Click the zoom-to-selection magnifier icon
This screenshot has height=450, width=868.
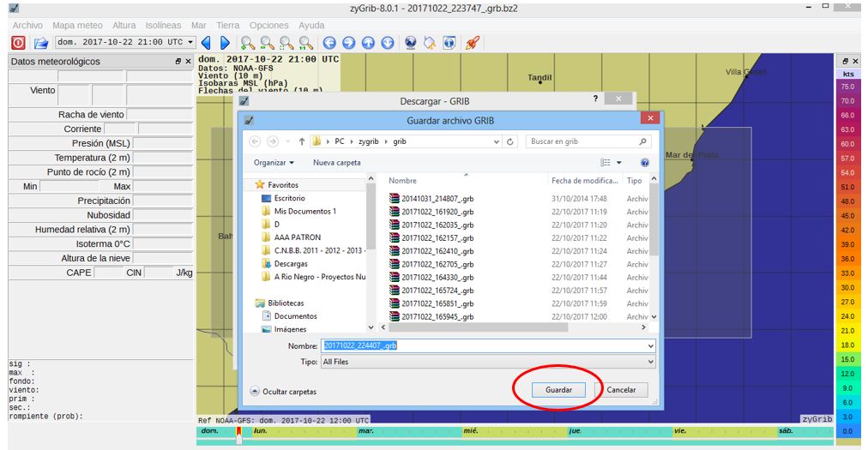(x=286, y=43)
